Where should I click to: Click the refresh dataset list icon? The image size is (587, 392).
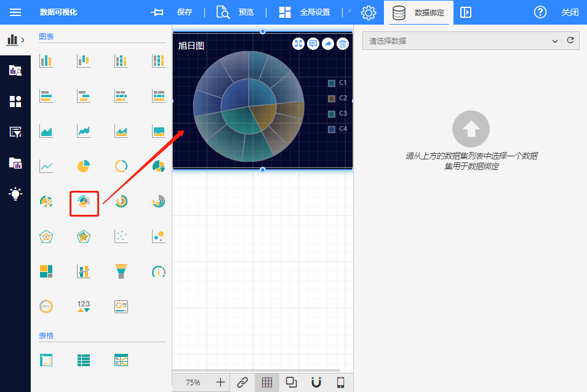pyautogui.click(x=570, y=41)
